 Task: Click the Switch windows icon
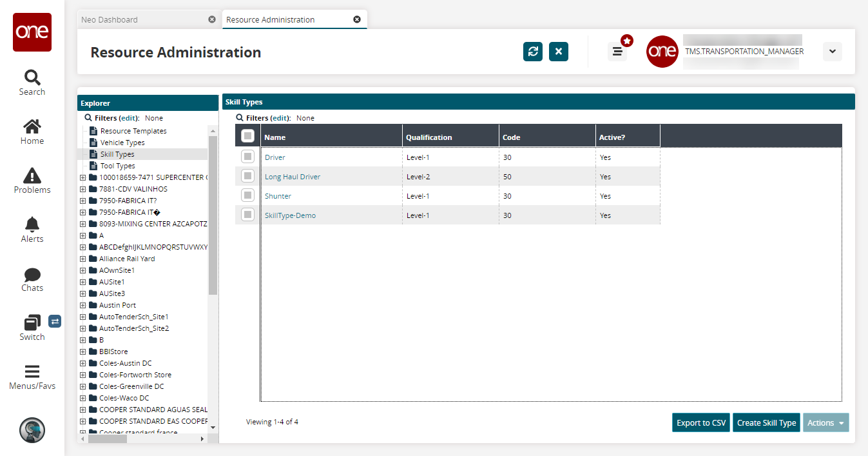(x=32, y=322)
